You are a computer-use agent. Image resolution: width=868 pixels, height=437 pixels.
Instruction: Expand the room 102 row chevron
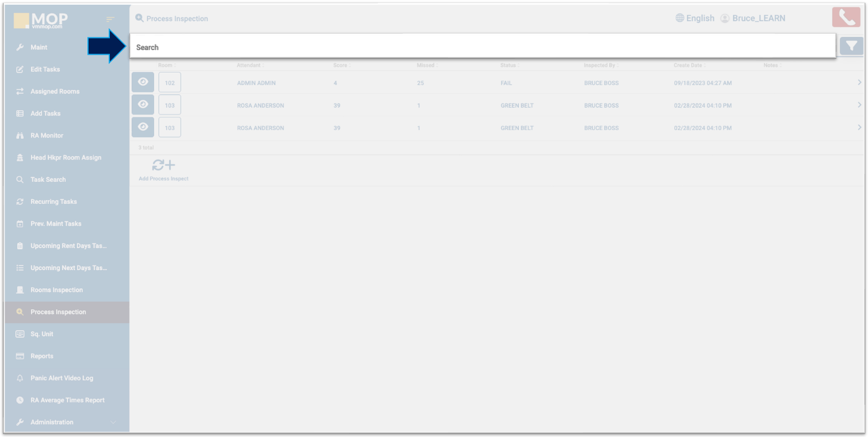tap(859, 83)
